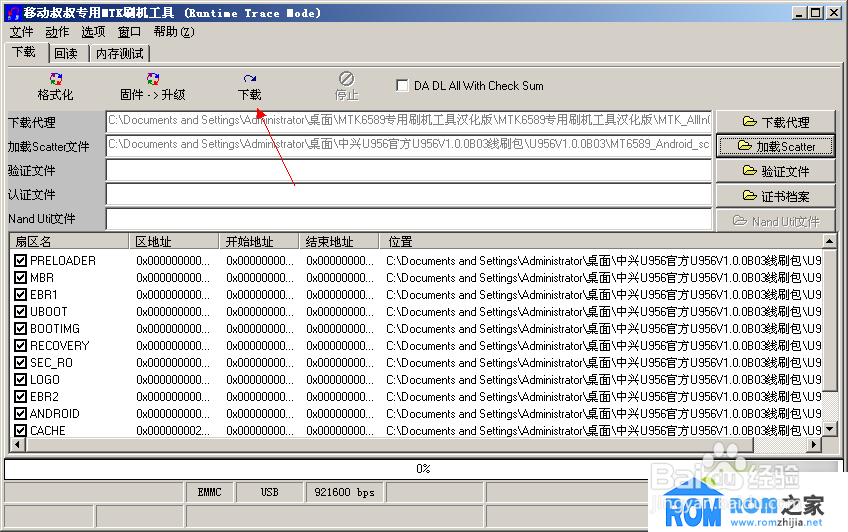Screen dimensions: 848x532
Task: Click the 验证文件 input field
Action: (x=409, y=170)
